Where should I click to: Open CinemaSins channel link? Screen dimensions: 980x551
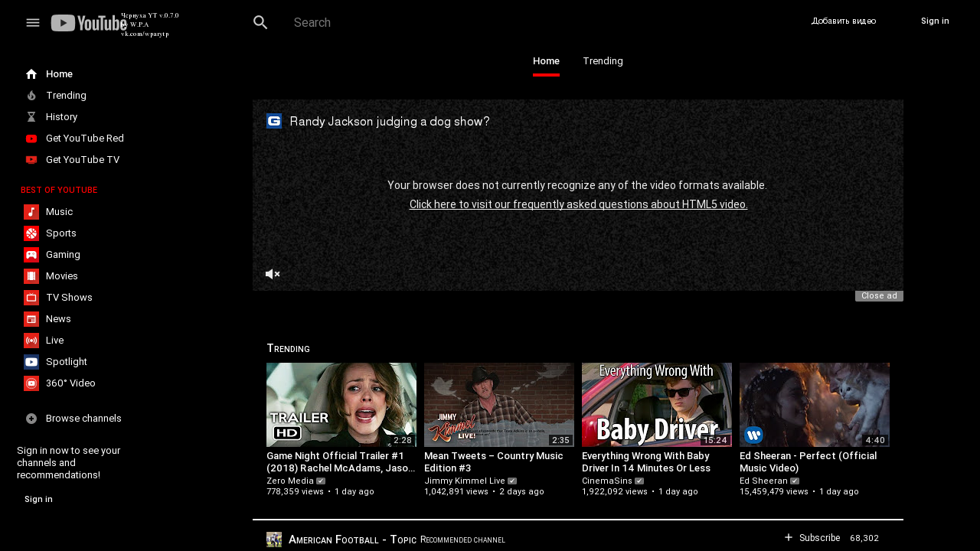tap(607, 481)
